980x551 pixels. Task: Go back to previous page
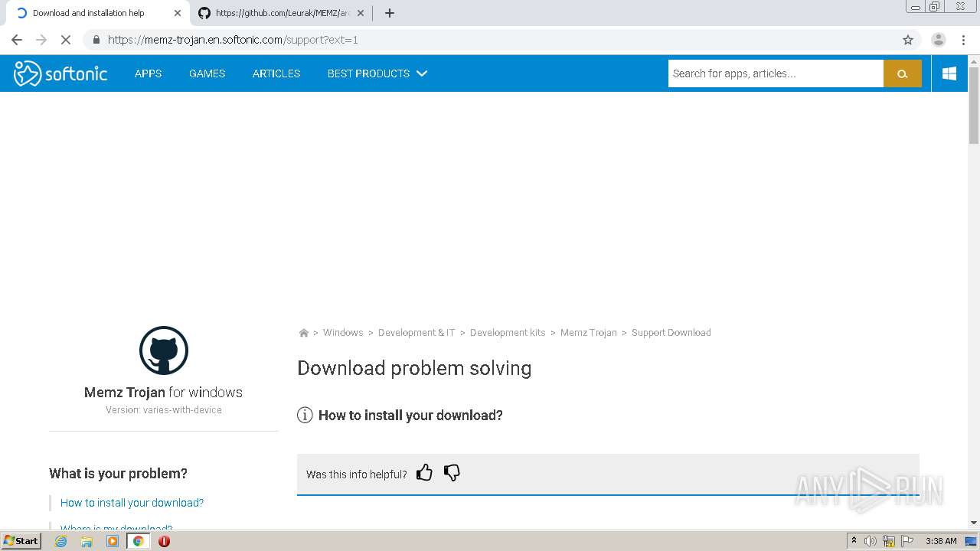tap(17, 40)
